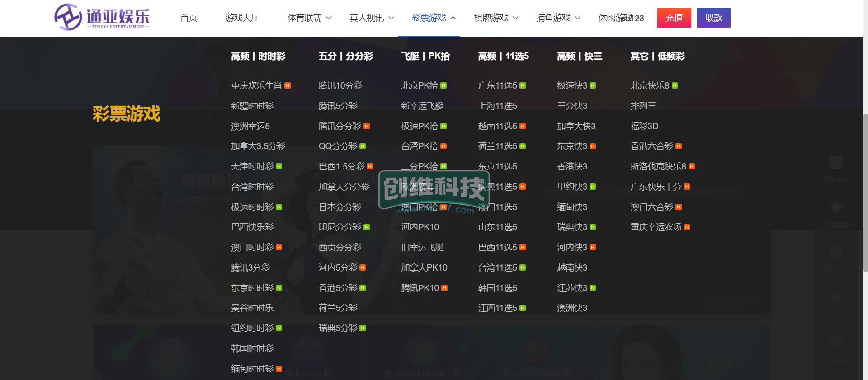Open 腾讯10分彩
The image size is (868, 380).
pos(340,85)
